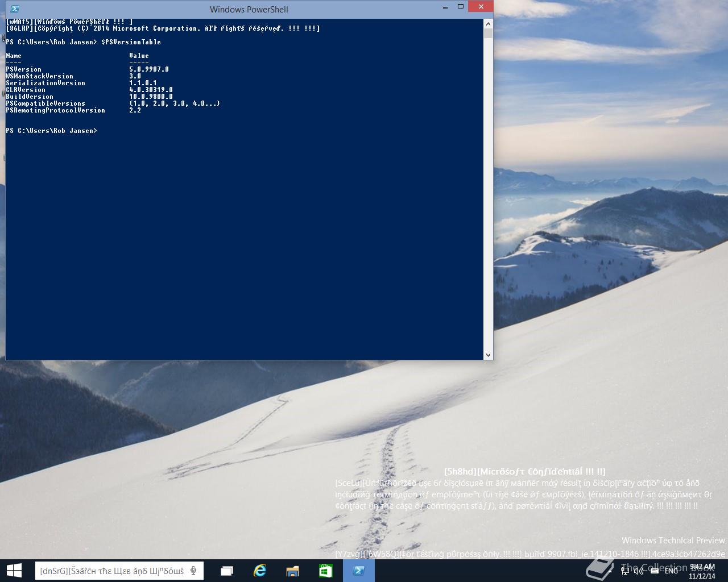Open Task View from the taskbar
Viewport: 728px width, 582px height.
tap(227, 571)
